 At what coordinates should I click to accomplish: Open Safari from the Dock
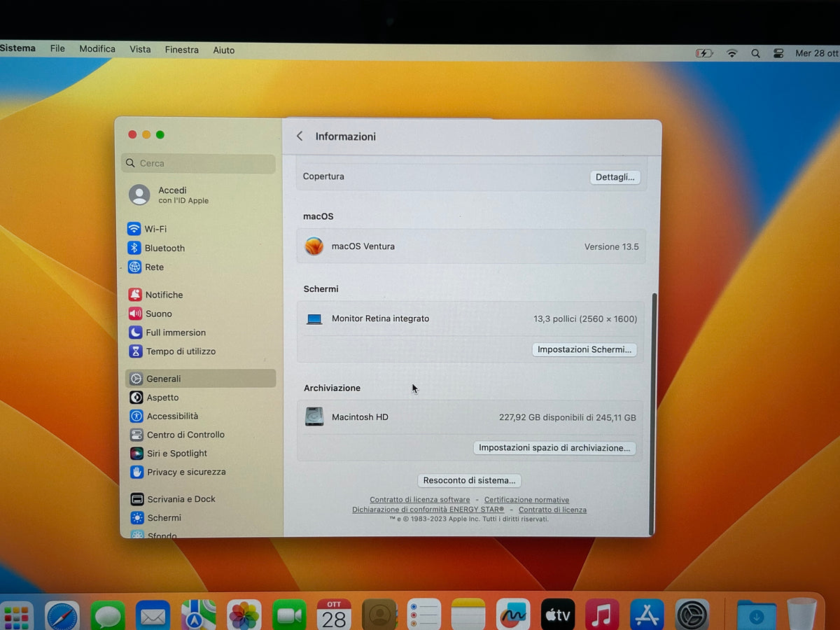point(62,616)
